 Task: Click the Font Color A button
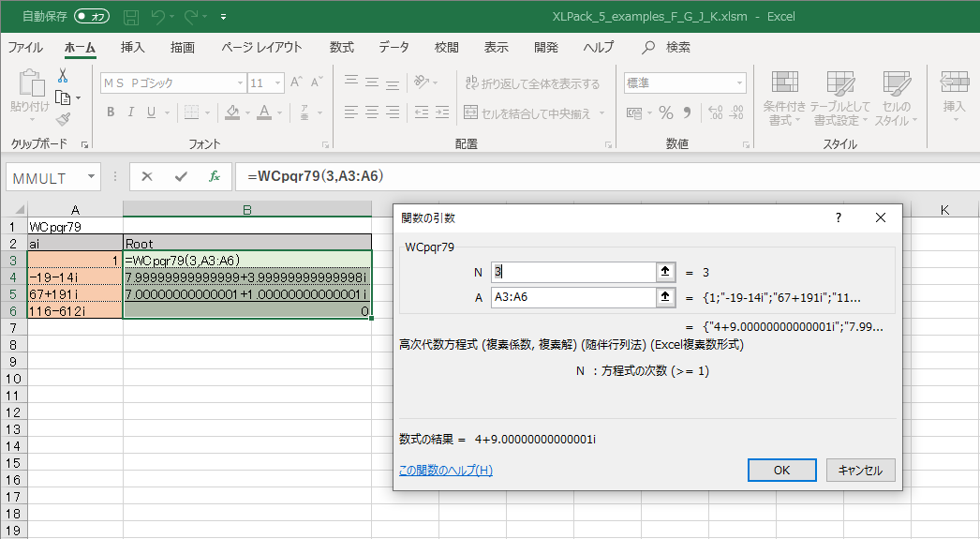coord(265,112)
